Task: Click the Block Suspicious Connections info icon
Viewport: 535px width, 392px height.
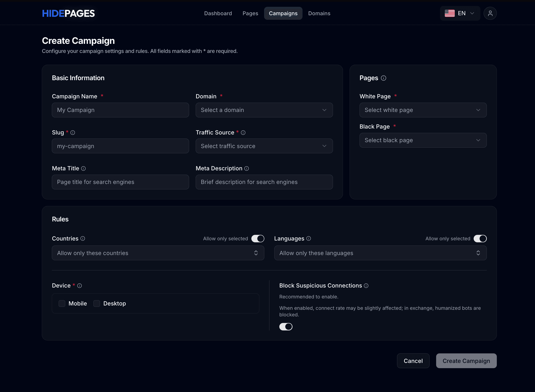Action: click(366, 286)
